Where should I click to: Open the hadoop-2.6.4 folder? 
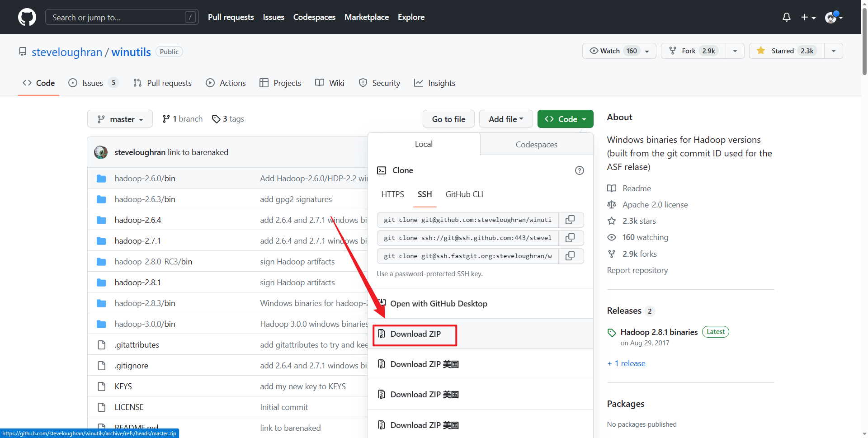pos(138,220)
